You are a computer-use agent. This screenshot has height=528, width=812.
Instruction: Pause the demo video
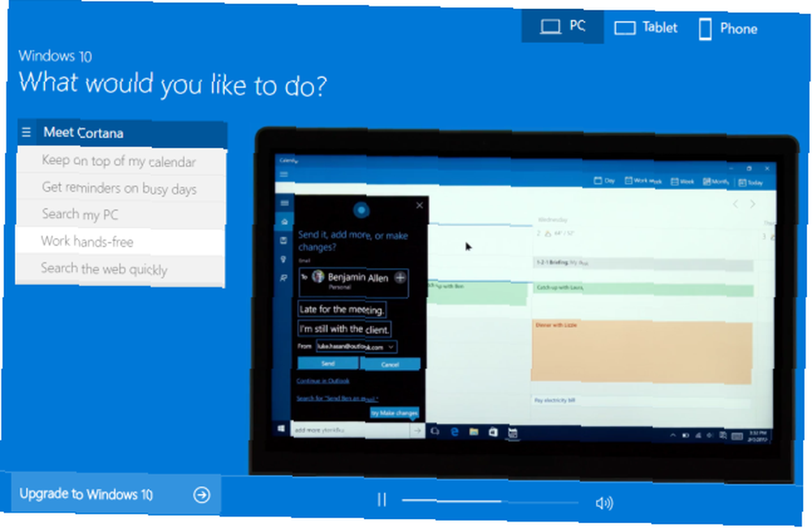(382, 500)
